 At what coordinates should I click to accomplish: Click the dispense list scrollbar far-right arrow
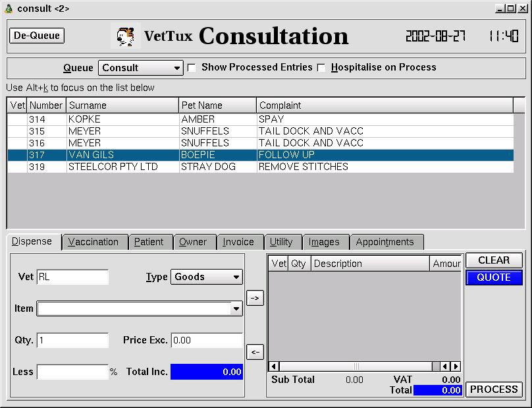(456, 366)
